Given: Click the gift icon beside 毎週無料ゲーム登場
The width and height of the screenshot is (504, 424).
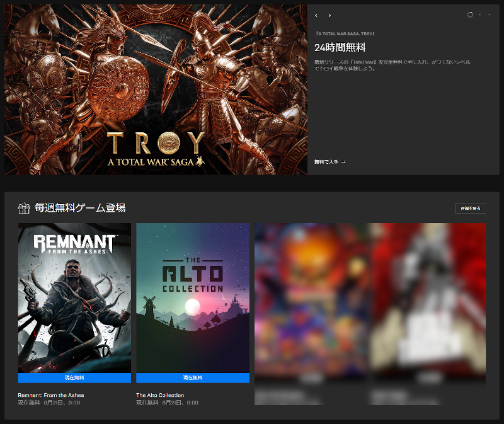Looking at the screenshot, I should [x=24, y=209].
